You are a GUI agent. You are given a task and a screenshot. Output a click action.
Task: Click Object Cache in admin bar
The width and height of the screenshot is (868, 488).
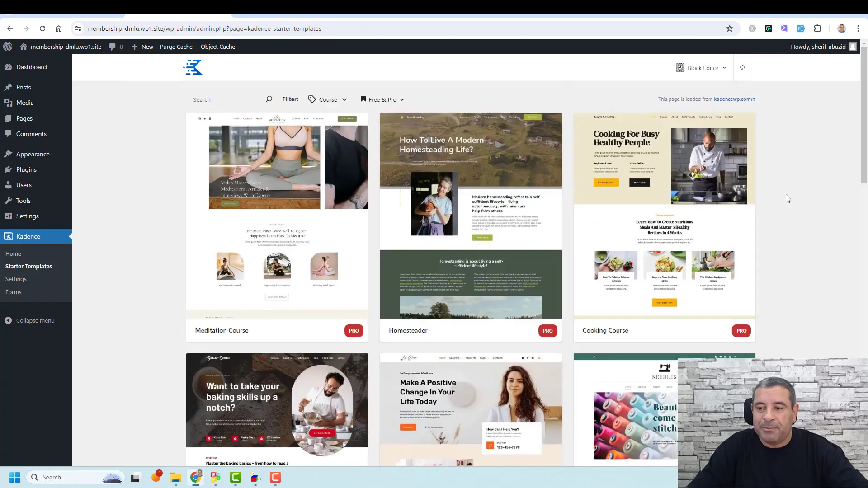tap(218, 47)
